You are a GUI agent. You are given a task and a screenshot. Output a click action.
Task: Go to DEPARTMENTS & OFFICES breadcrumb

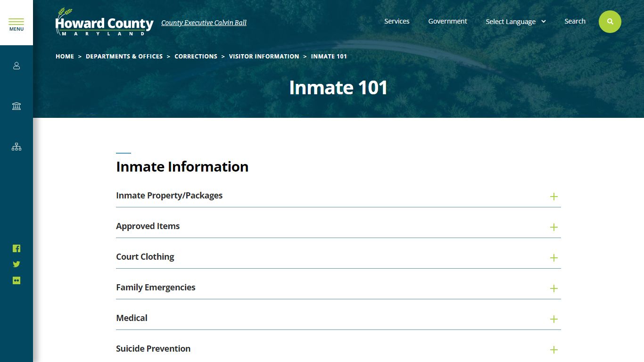[x=124, y=56]
